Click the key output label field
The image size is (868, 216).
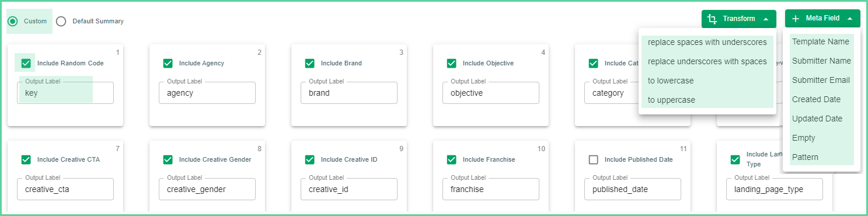coord(65,93)
